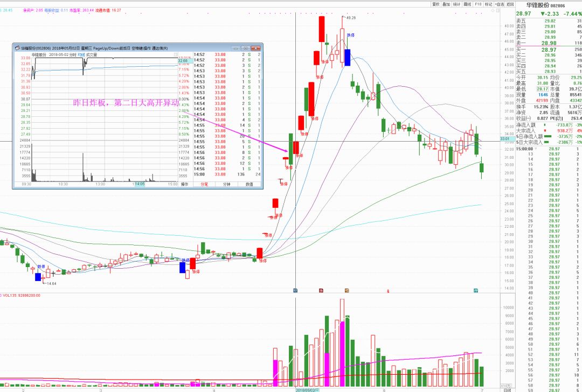582x392 pixels.
Task: Minimize the 华锋股份 intraday popup window
Action: pyautogui.click(x=235, y=48)
